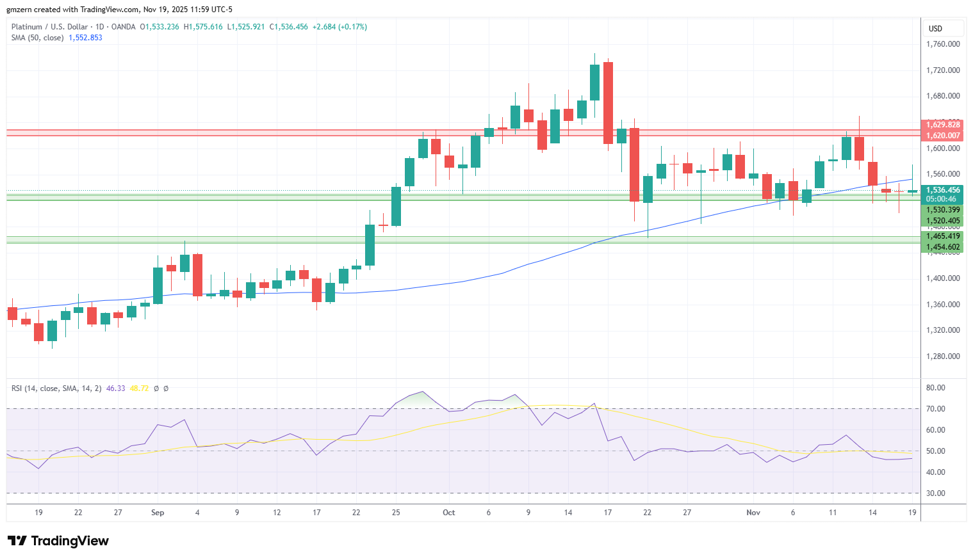This screenshot has height=560, width=973.
Task: Click the RSI axis label "50.00"
Action: tap(936, 451)
